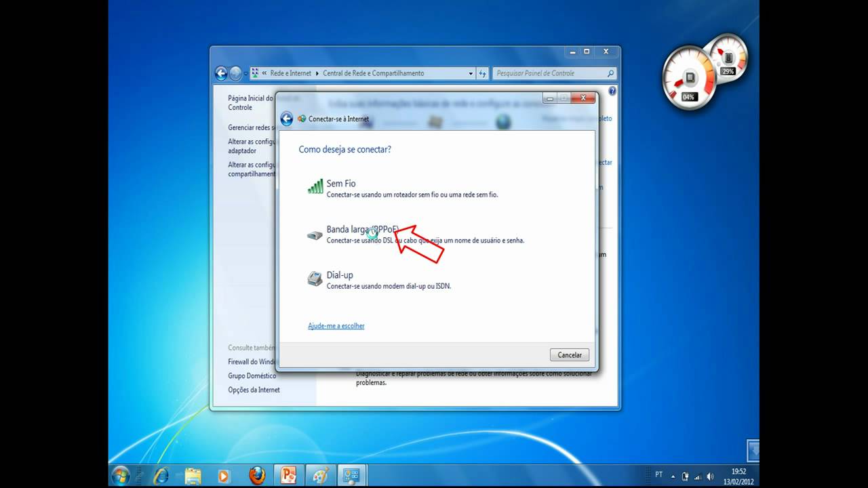Open Windows Media Player from the taskbar
Image resolution: width=868 pixels, height=488 pixels.
(224, 476)
